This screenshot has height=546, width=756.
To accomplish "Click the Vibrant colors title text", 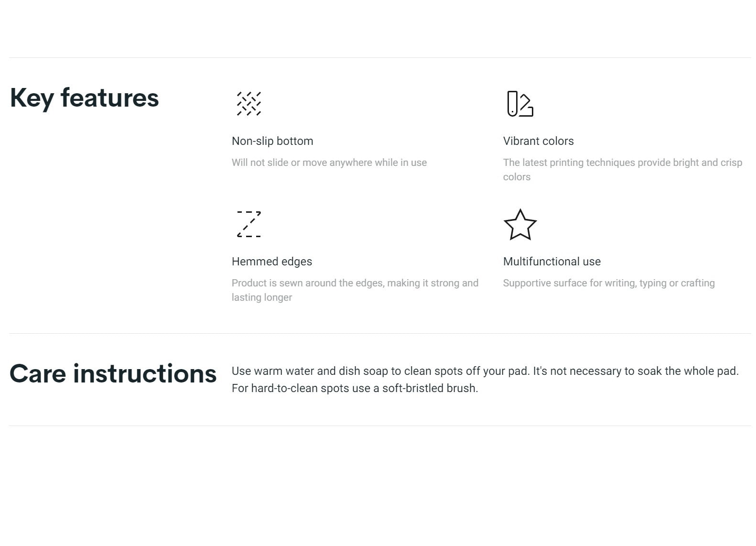I will pyautogui.click(x=538, y=141).
